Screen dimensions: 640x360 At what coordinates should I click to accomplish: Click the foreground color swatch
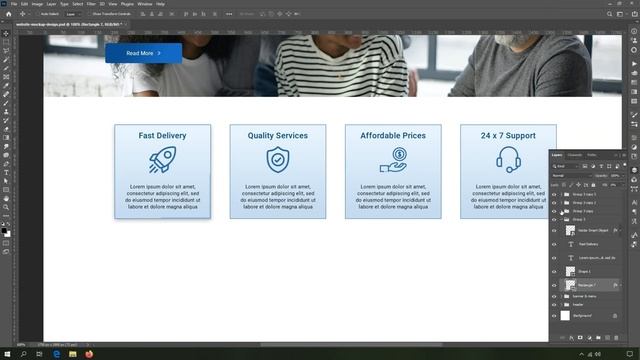coord(4,231)
